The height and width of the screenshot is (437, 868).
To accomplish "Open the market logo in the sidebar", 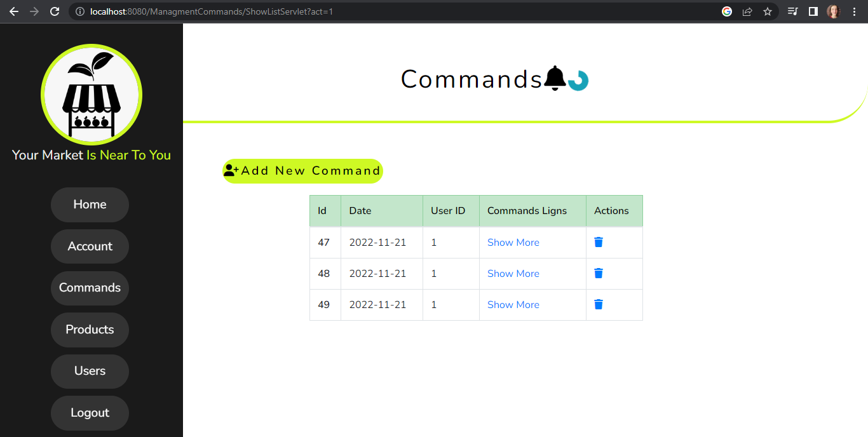I will (x=91, y=94).
